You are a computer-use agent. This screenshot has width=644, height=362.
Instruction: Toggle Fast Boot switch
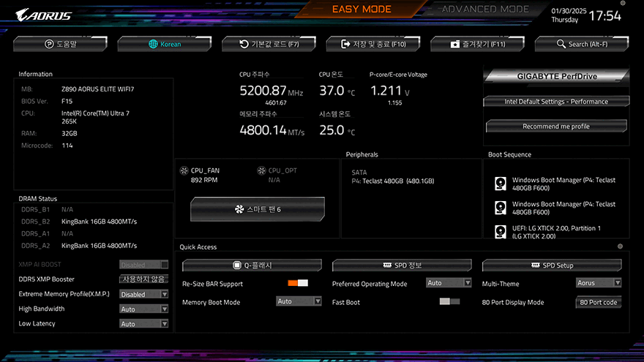pyautogui.click(x=450, y=301)
